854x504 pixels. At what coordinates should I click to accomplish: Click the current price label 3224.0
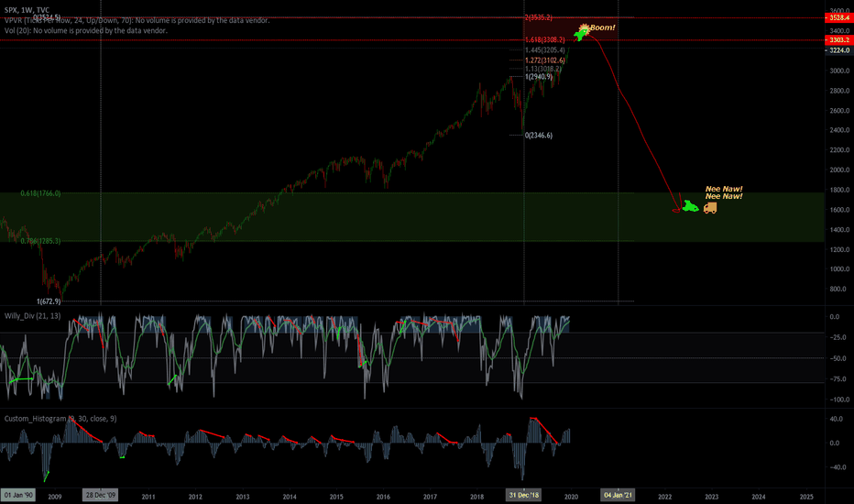(839, 50)
